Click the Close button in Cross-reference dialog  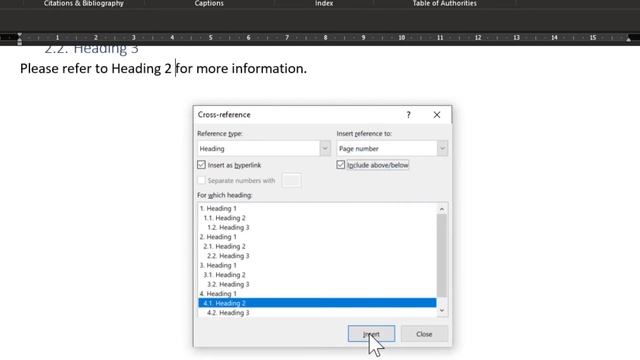[424, 334]
